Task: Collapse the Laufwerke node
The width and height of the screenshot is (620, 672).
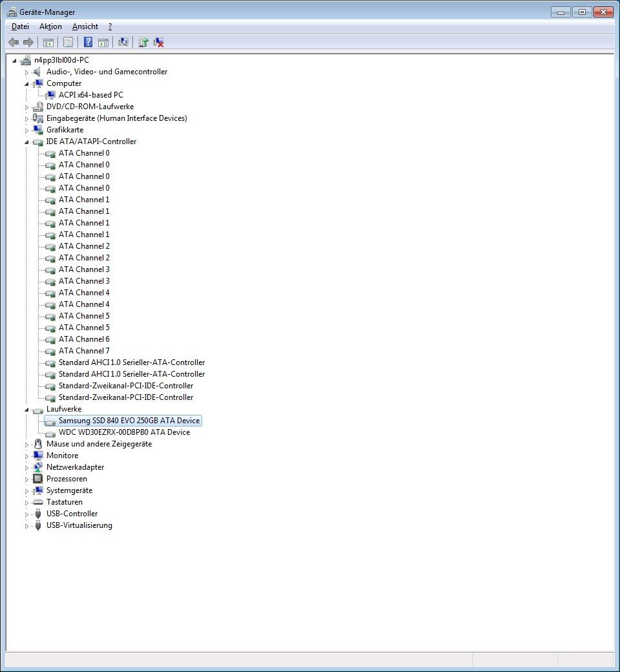Action: pos(26,410)
